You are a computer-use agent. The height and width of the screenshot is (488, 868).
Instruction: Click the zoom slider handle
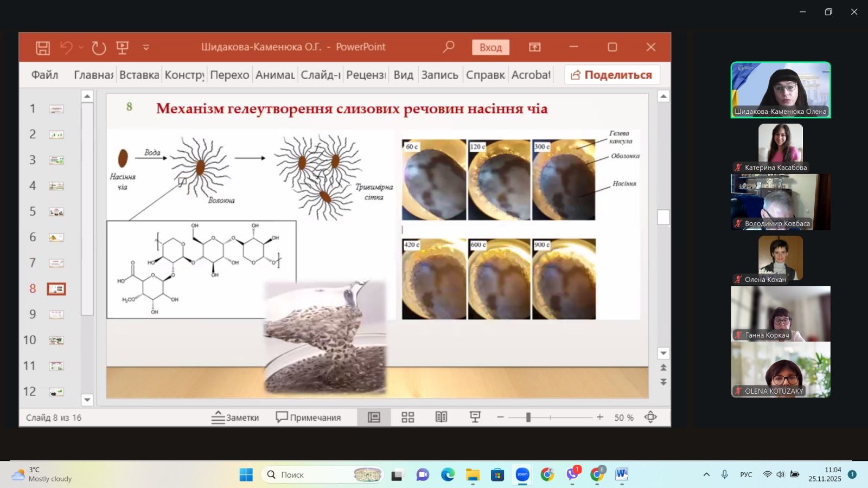(x=528, y=417)
